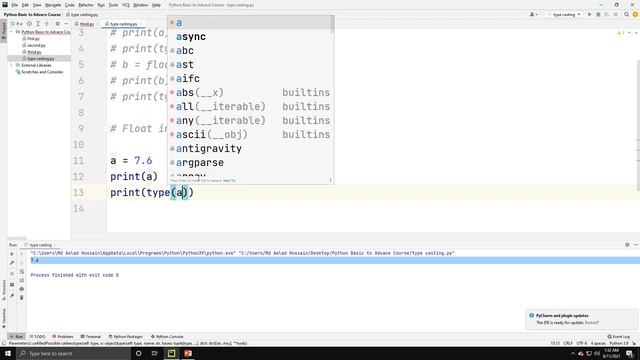Toggle soft-wrap in Run console
This screenshot has width=640, height=360.
22,271
